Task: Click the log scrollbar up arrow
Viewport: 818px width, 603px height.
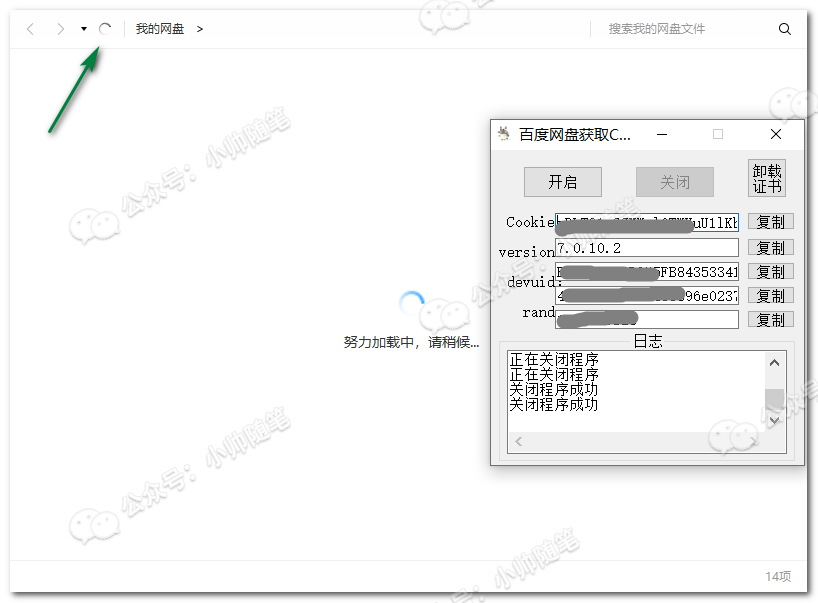Action: pos(775,363)
